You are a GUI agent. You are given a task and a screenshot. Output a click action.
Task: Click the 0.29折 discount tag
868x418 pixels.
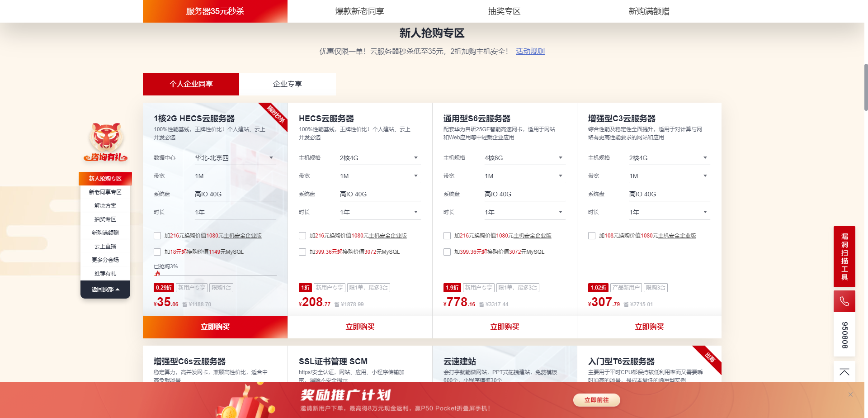pyautogui.click(x=164, y=288)
